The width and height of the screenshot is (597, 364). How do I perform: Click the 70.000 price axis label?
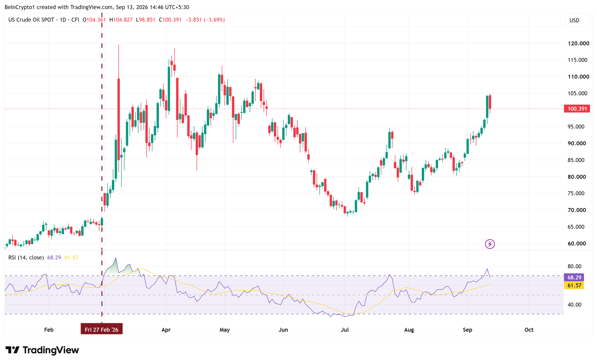pos(577,210)
